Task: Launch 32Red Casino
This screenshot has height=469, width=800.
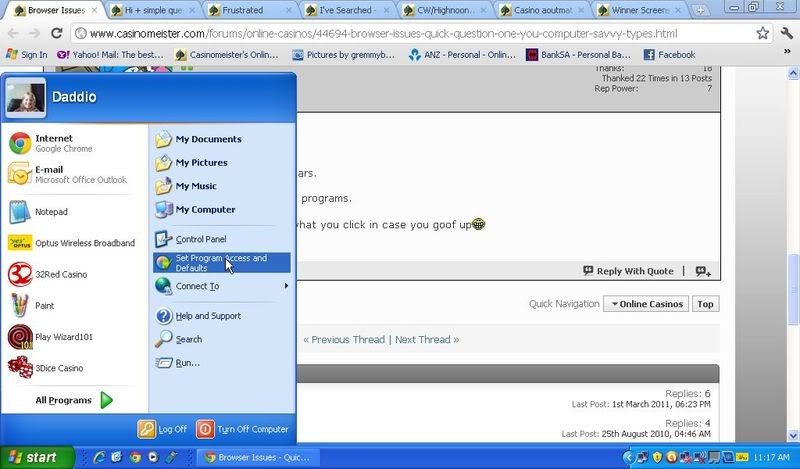Action: coord(47,274)
